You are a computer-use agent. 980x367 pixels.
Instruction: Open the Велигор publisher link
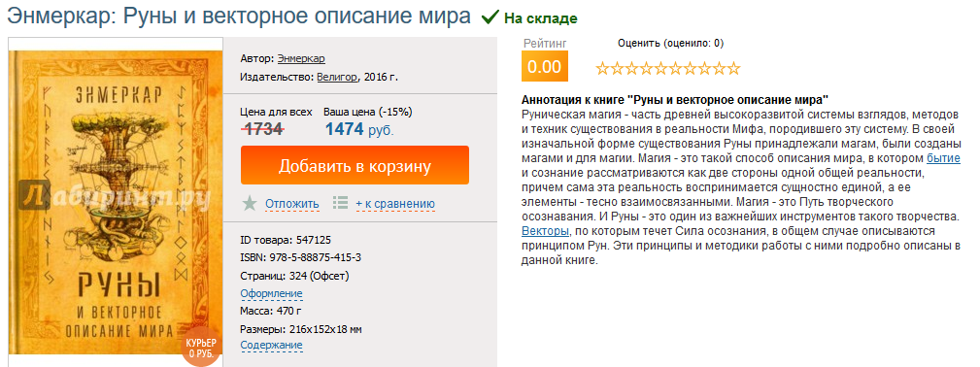click(x=337, y=78)
